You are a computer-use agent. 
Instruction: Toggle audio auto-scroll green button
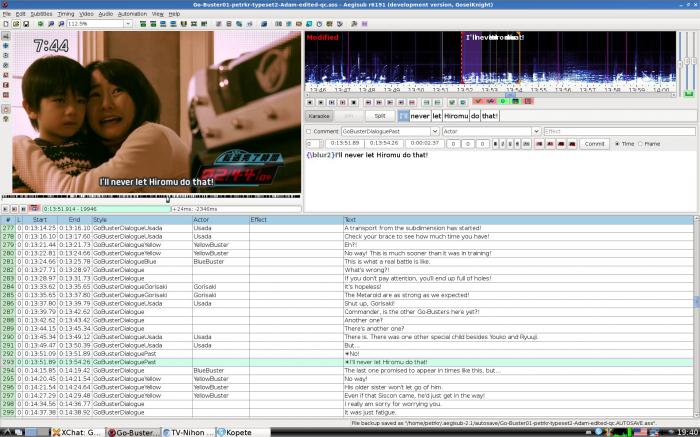point(503,101)
